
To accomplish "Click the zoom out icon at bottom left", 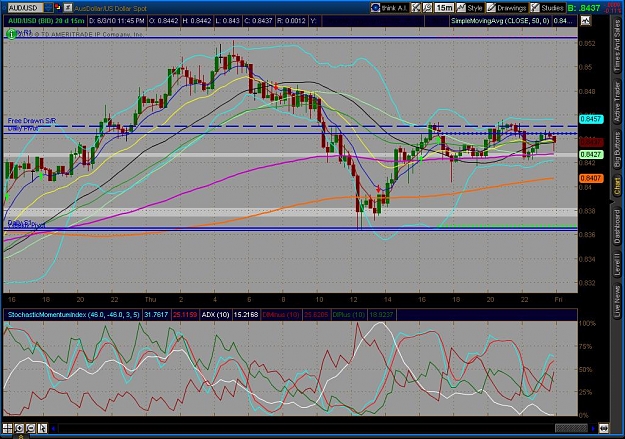I will pyautogui.click(x=31, y=429).
